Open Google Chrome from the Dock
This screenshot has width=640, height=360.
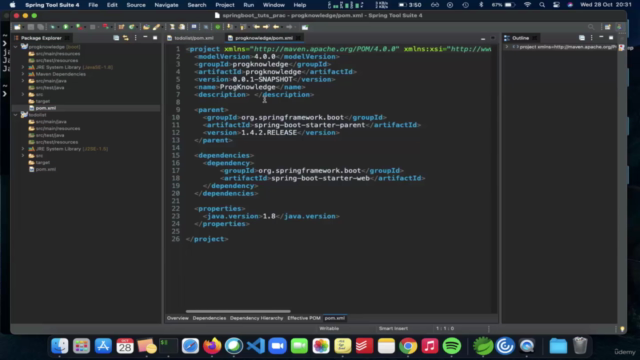pos(408,346)
